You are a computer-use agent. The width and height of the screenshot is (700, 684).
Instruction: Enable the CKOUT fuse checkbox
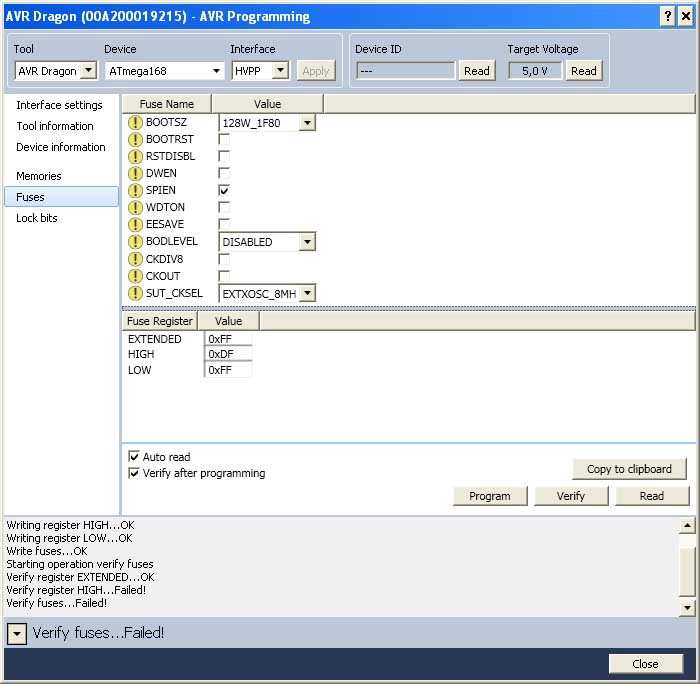click(224, 276)
